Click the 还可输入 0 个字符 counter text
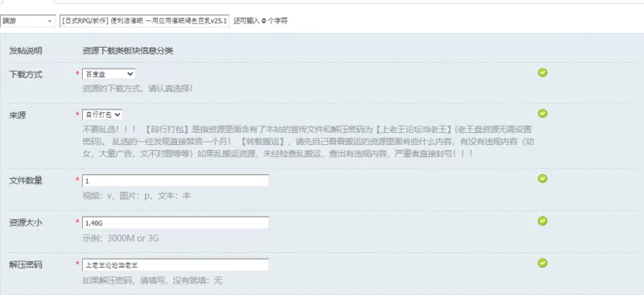The height and width of the screenshot is (295, 644). pos(260,21)
